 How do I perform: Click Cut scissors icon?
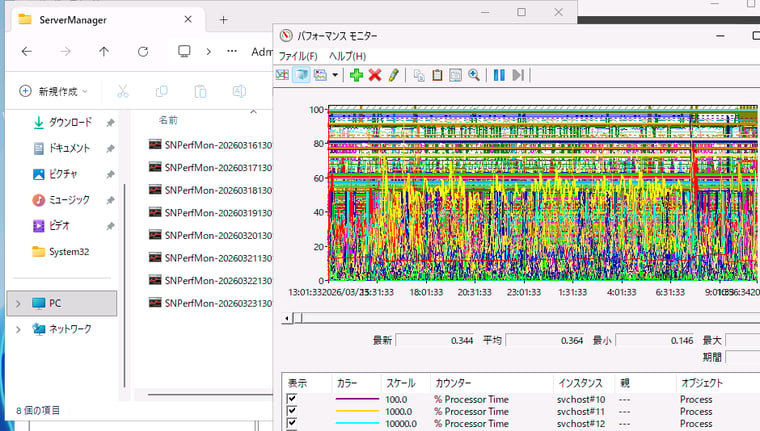[123, 91]
